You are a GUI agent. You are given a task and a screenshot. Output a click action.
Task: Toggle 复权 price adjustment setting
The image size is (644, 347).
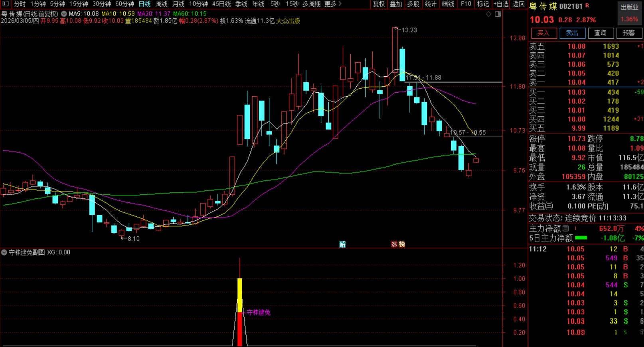click(x=379, y=4)
